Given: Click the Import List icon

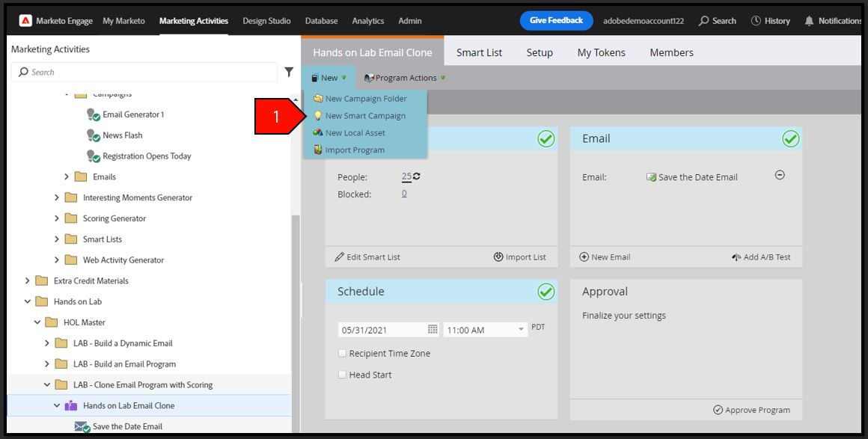Looking at the screenshot, I should pos(498,257).
